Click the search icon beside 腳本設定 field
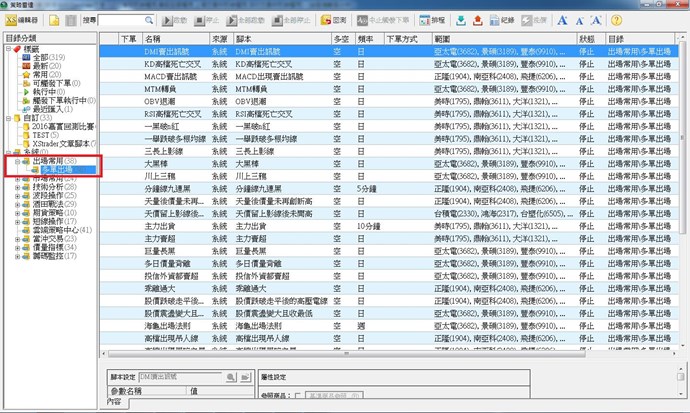Image resolution: width=690 pixels, height=413 pixels. pyautogui.click(x=231, y=375)
